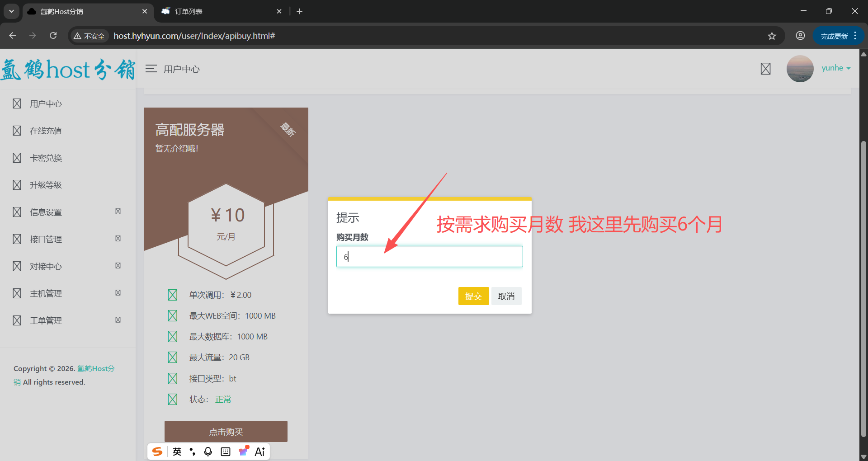The image size is (868, 461).
Task: Expand the 对接中心 submenu arrow
Action: (118, 265)
